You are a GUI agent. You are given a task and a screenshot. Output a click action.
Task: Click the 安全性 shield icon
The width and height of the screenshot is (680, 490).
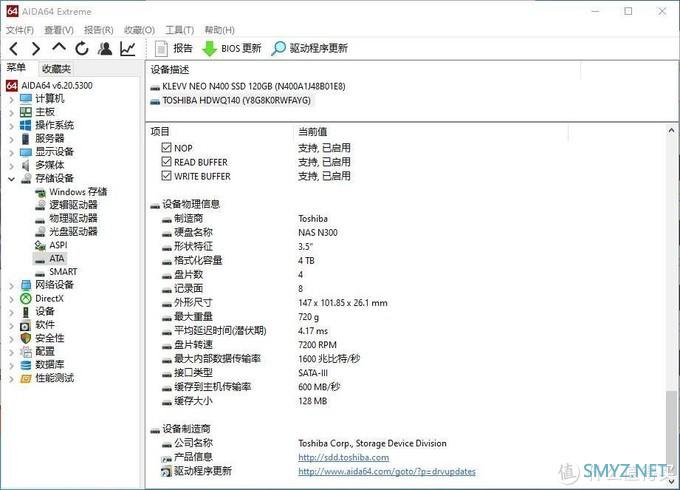(x=26, y=338)
